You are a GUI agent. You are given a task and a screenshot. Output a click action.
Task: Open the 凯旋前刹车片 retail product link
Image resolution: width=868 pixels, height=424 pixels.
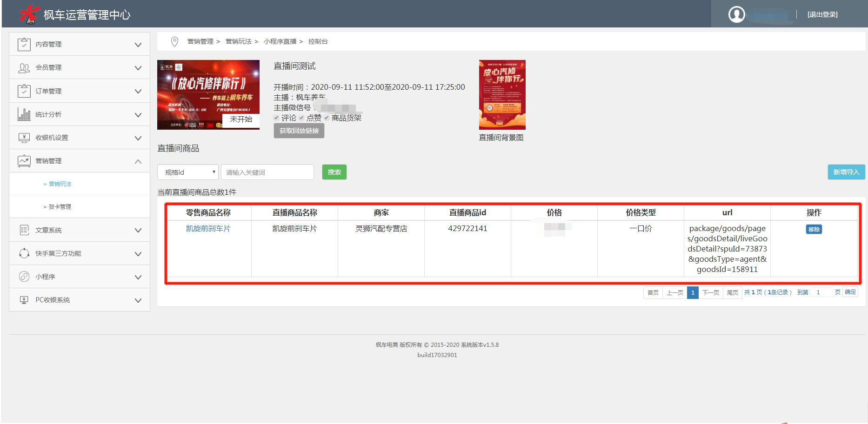pyautogui.click(x=208, y=228)
